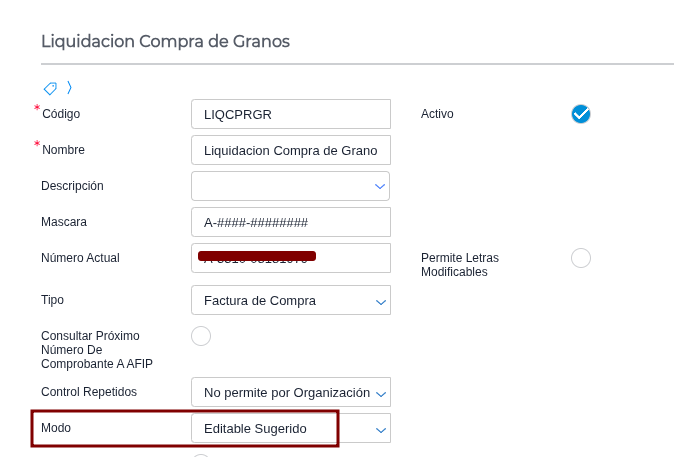Click the blue tag icon

[50, 89]
